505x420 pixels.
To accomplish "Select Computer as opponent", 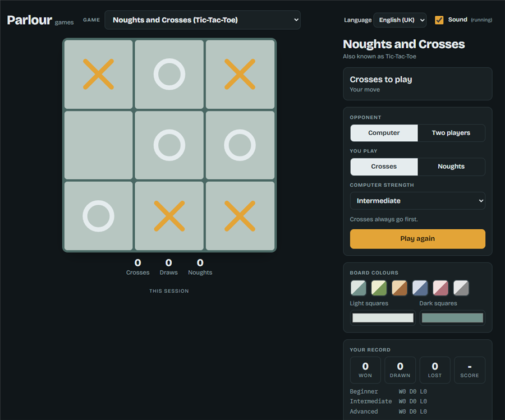I will point(384,133).
